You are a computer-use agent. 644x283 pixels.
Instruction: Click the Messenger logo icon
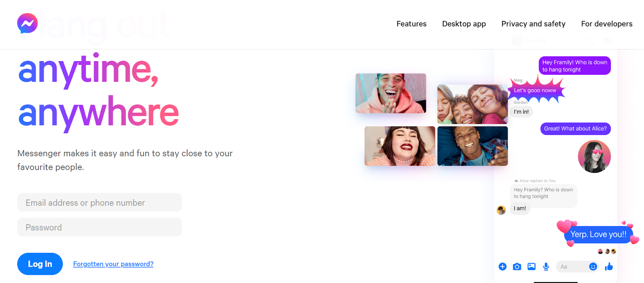[27, 23]
